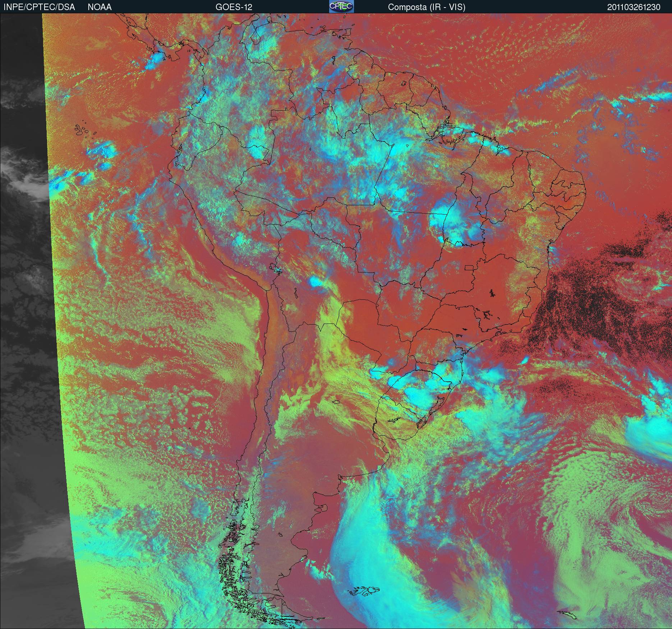672x629 pixels.
Task: Click the INPE/CPTEC/DSA header text
Action: click(39, 7)
